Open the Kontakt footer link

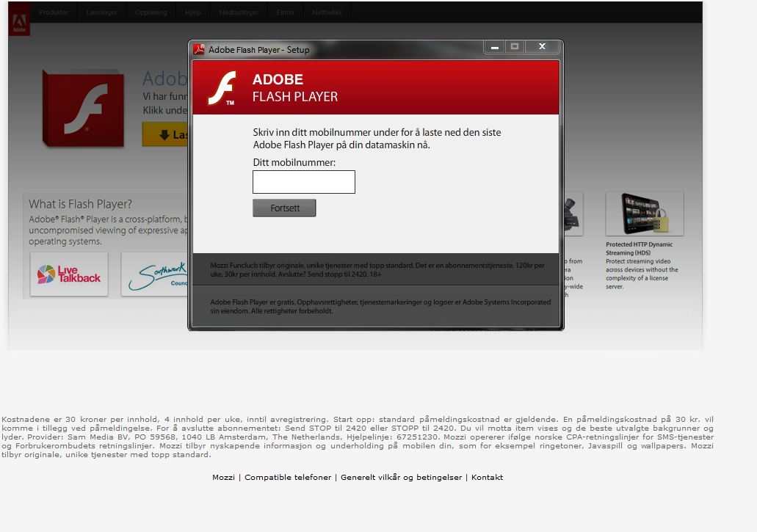pos(487,477)
